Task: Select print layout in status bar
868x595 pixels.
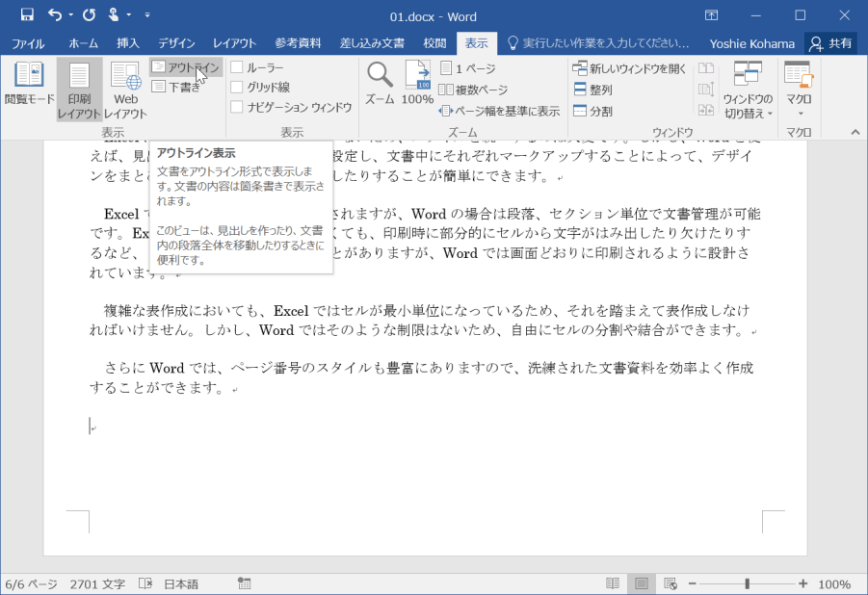Action: click(641, 583)
